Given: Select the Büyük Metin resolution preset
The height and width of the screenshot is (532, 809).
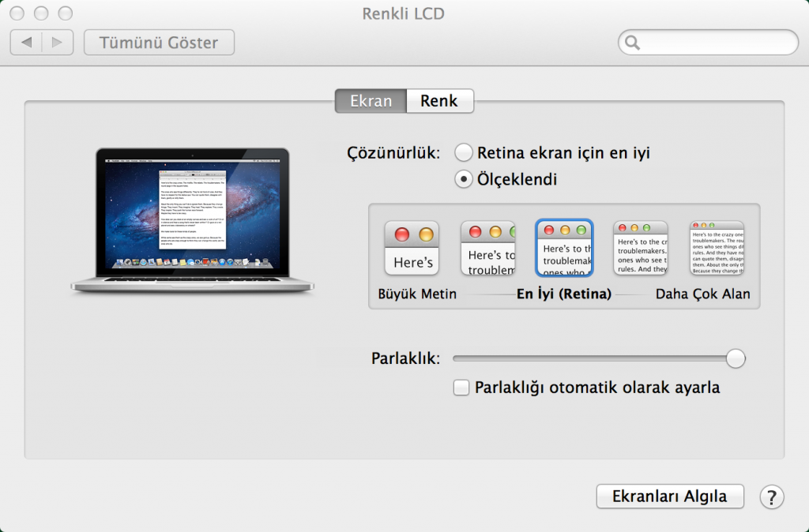Looking at the screenshot, I should [x=412, y=247].
